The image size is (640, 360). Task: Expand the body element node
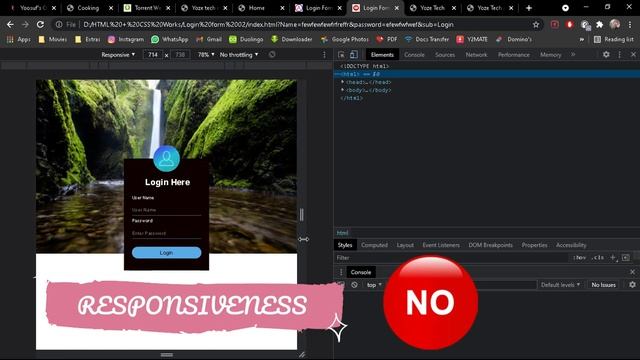click(342, 90)
